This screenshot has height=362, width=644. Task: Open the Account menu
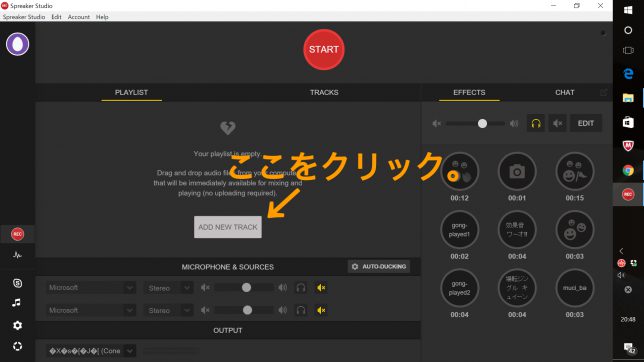[x=78, y=17]
